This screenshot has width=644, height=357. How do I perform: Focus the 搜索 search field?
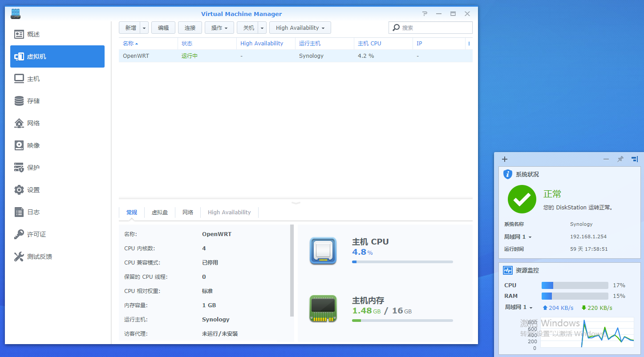click(x=430, y=28)
